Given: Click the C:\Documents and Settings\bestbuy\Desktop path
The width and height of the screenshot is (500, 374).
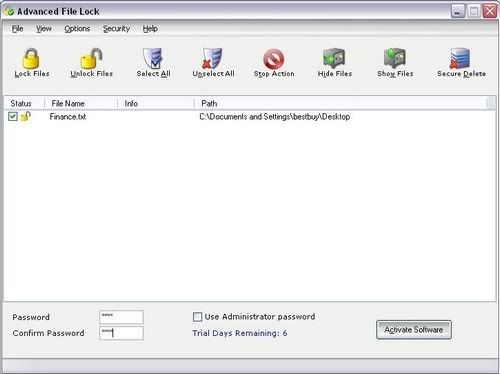Looking at the screenshot, I should coord(275,117).
